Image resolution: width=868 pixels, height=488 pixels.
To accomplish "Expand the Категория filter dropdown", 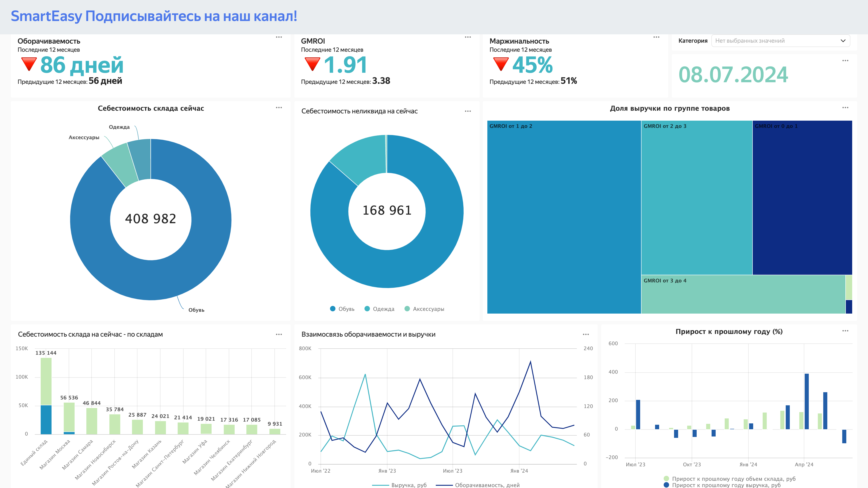I will pos(775,41).
